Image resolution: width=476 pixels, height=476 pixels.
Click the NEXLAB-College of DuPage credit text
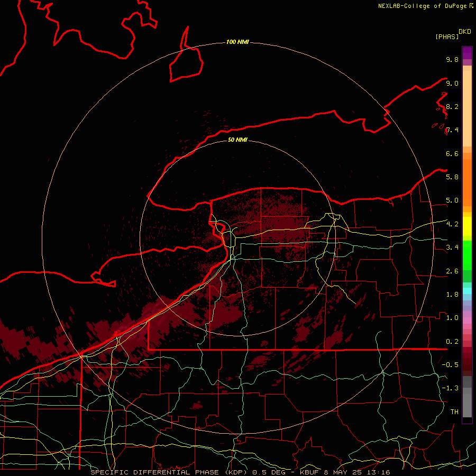pos(423,6)
